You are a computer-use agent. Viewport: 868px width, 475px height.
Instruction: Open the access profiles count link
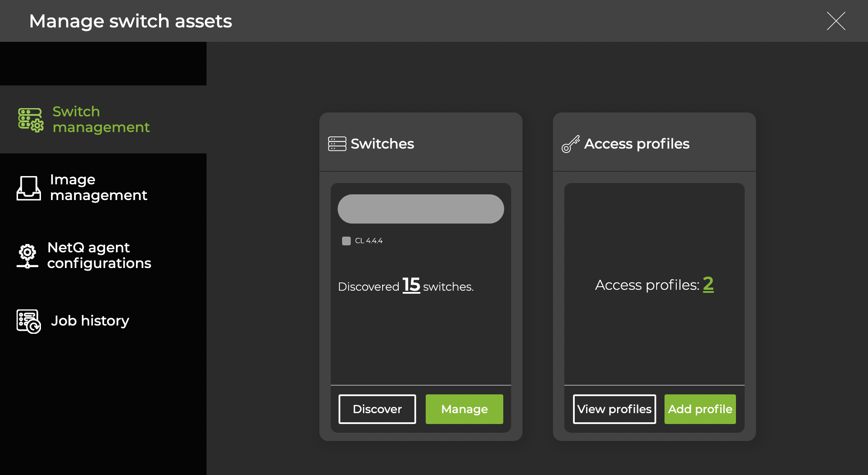click(708, 285)
